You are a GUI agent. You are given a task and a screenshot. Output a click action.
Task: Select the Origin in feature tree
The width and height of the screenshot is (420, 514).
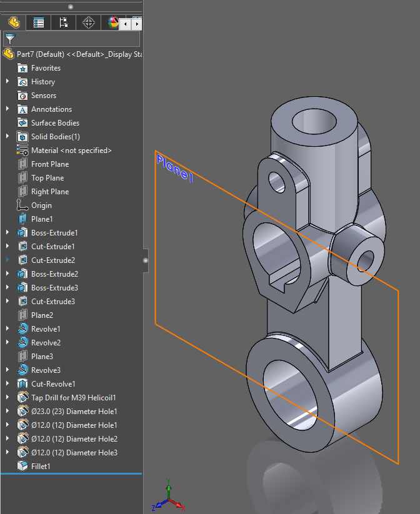click(41, 205)
